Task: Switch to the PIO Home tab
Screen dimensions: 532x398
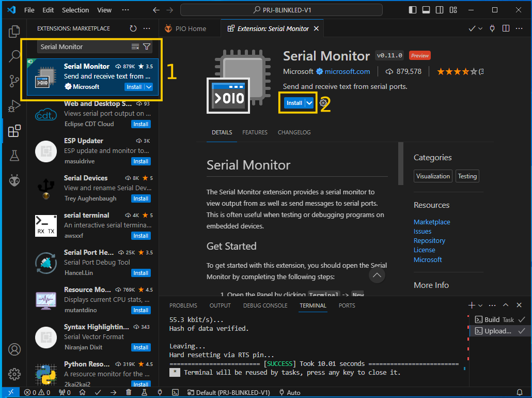Action: pyautogui.click(x=190, y=28)
